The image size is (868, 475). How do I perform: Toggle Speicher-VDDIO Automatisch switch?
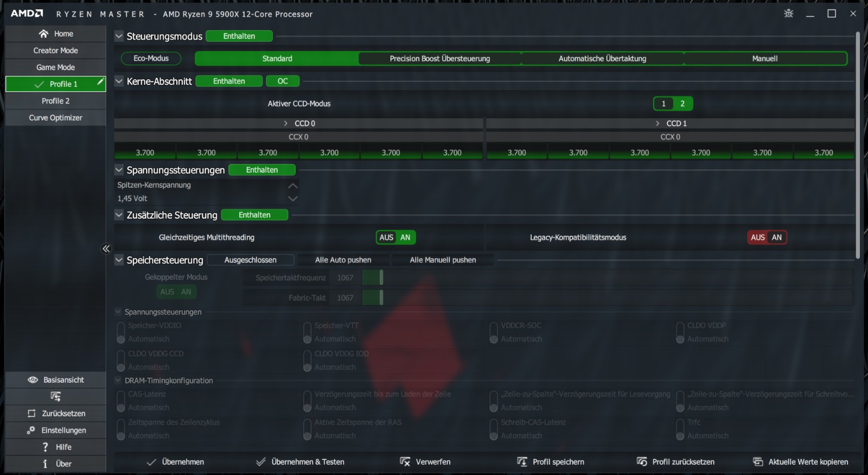121,332
